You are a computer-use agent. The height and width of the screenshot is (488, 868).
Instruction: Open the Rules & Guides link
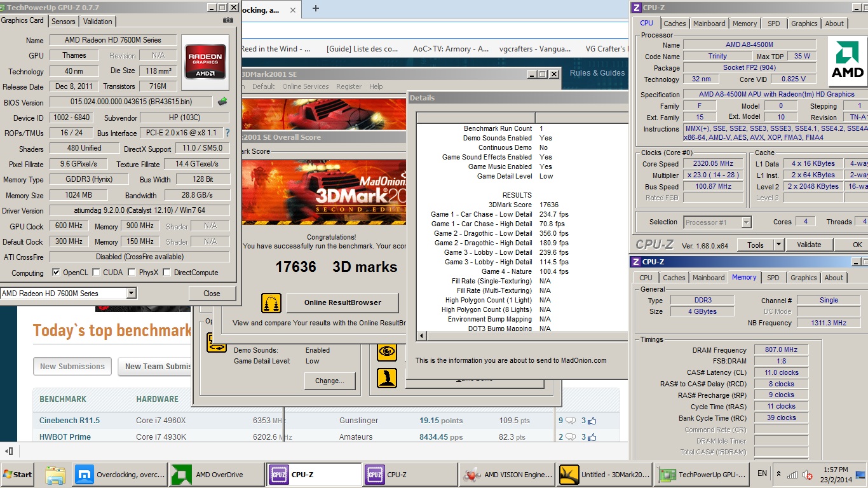tap(597, 72)
